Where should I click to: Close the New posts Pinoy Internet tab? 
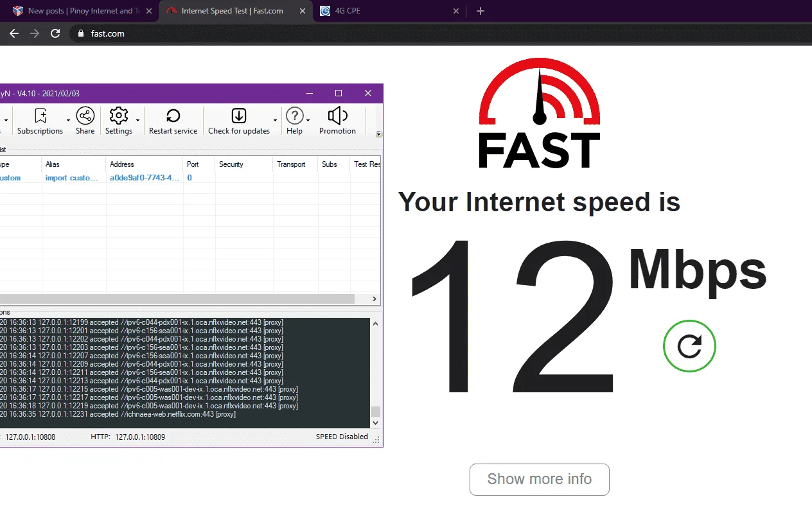(x=148, y=11)
